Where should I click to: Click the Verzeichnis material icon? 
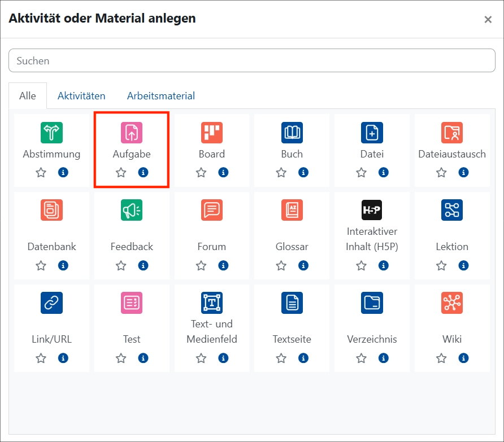coord(371,303)
